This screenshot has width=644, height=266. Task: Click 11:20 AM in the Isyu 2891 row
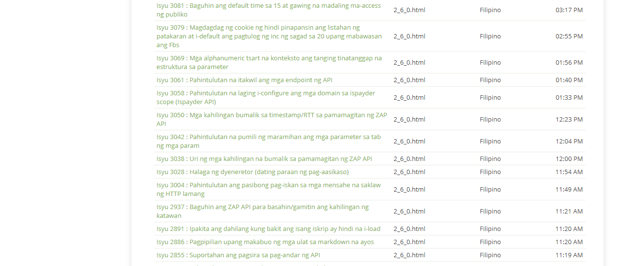(569, 229)
